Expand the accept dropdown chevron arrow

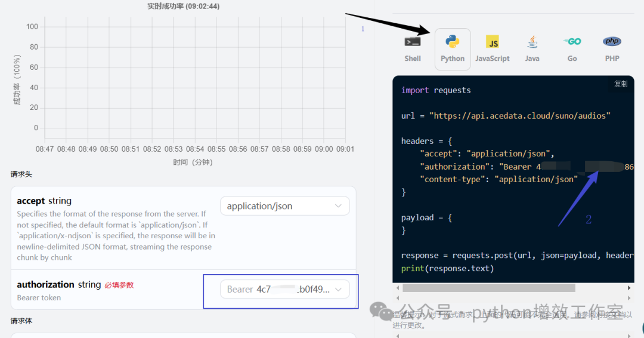(x=339, y=206)
